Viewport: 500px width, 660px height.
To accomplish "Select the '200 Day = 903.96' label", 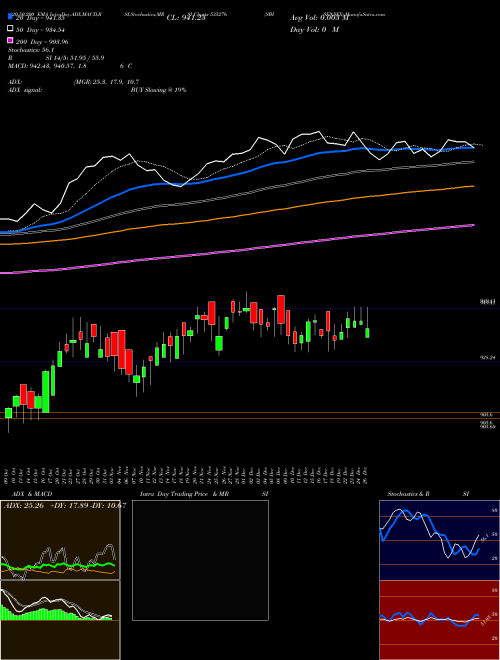I will coord(42,42).
